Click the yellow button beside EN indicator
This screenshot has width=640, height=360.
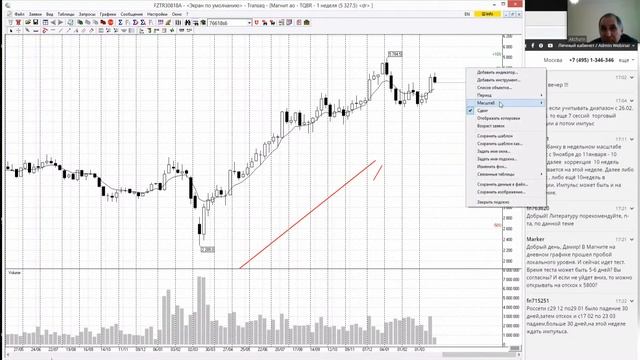pos(487,14)
